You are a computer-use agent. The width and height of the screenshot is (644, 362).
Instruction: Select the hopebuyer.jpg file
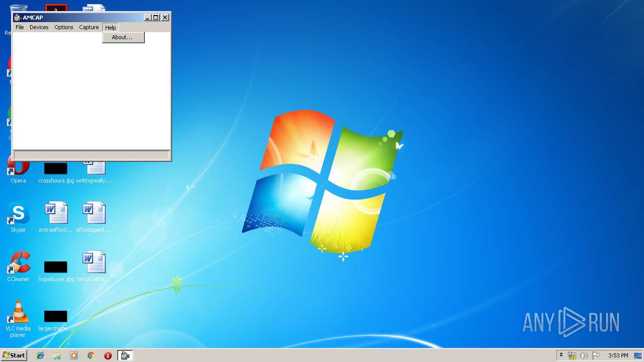56,271
